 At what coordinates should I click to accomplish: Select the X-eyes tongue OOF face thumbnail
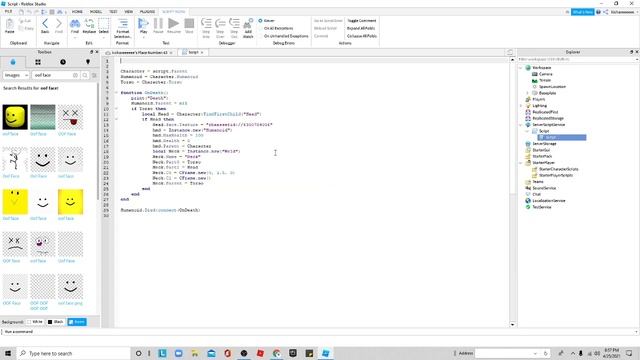click(70, 117)
